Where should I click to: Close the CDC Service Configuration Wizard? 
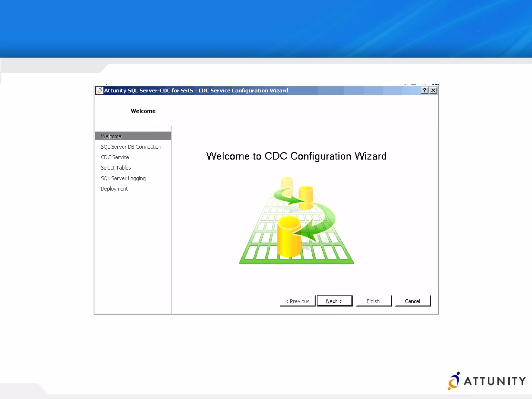[x=433, y=90]
